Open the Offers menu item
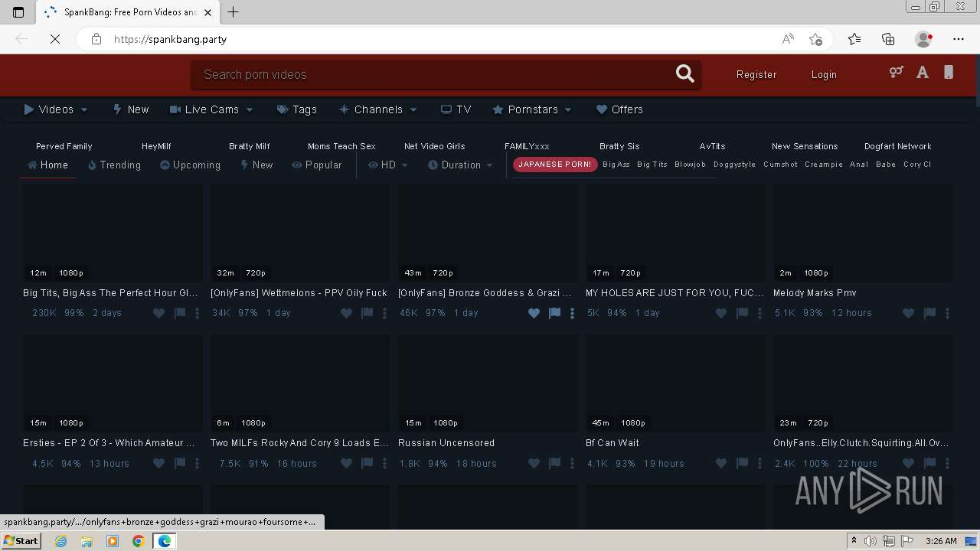The image size is (980, 551). [x=619, y=109]
